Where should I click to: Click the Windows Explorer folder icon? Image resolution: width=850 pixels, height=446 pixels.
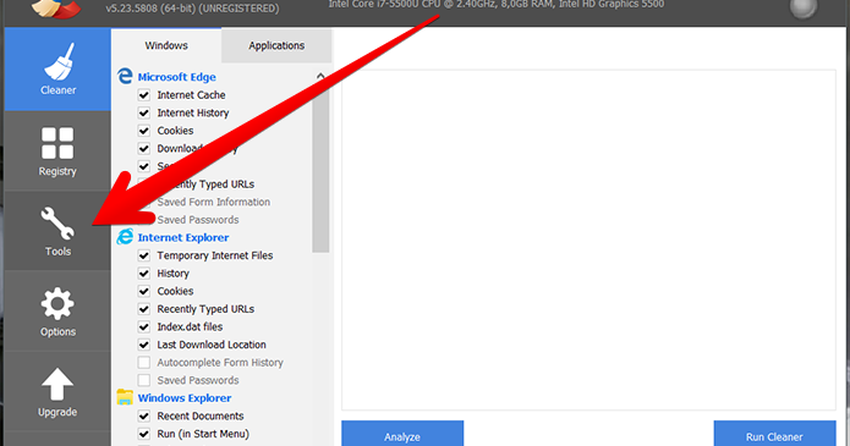pyautogui.click(x=125, y=398)
